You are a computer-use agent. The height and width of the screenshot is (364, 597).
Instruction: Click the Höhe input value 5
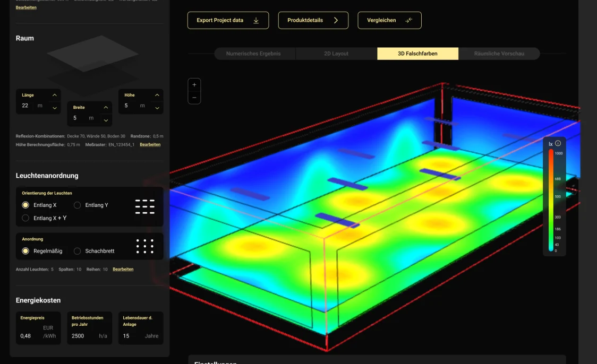(126, 106)
